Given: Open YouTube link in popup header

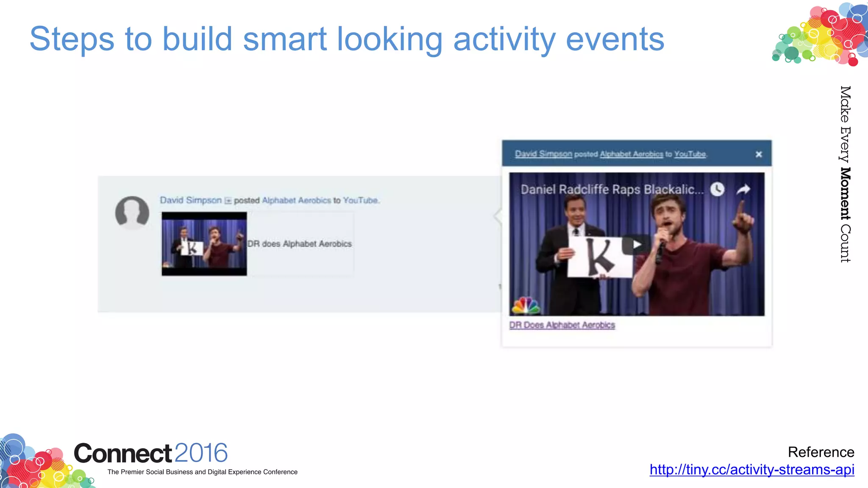Looking at the screenshot, I should tap(690, 154).
